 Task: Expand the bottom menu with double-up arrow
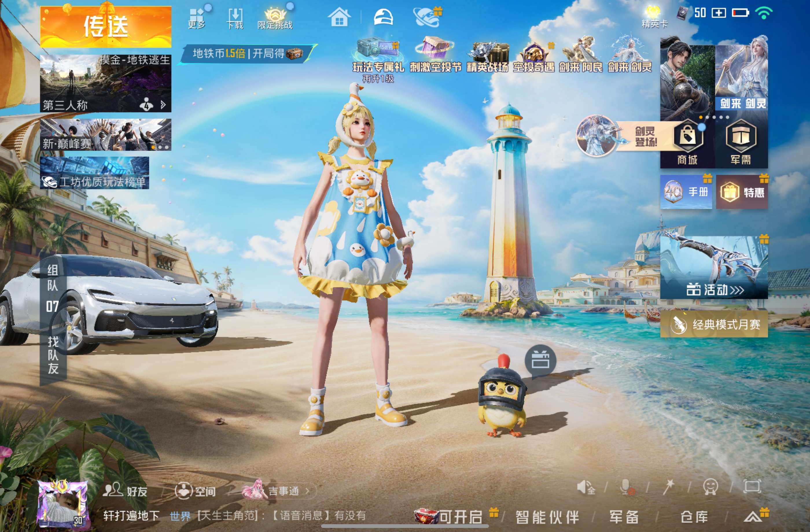pyautogui.click(x=753, y=517)
